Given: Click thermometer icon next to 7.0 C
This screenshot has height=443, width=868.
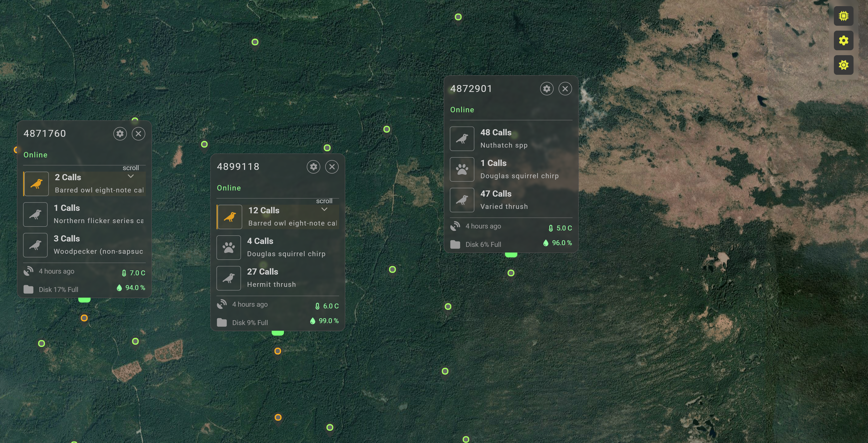Looking at the screenshot, I should point(124,273).
